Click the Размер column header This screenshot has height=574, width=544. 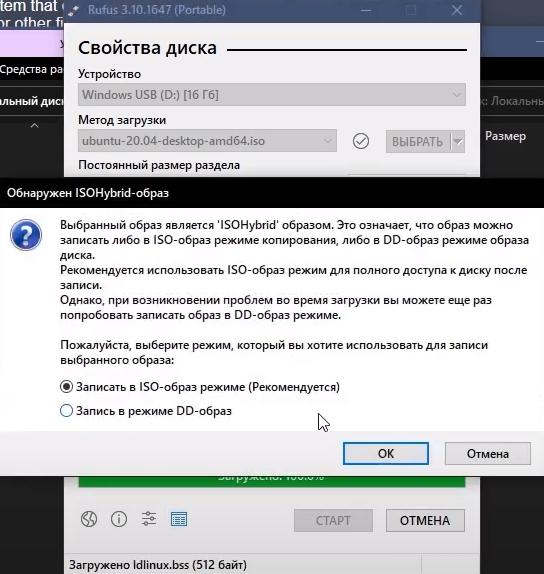click(x=505, y=136)
